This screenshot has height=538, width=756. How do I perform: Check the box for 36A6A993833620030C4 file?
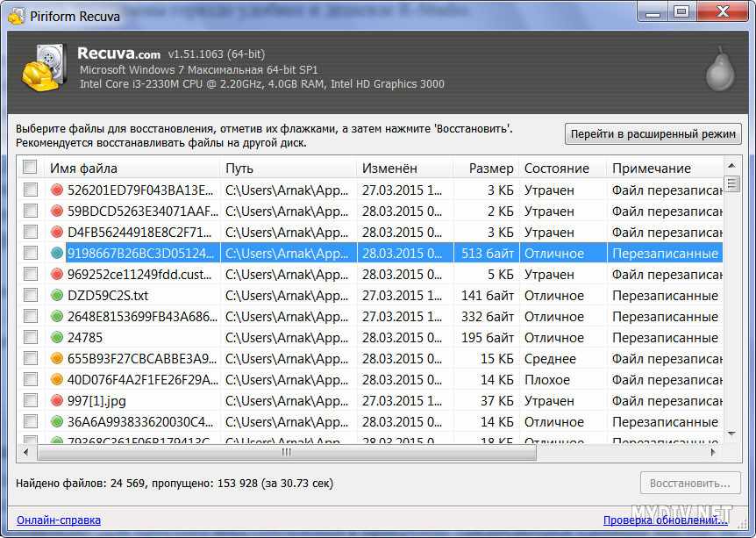point(31,422)
